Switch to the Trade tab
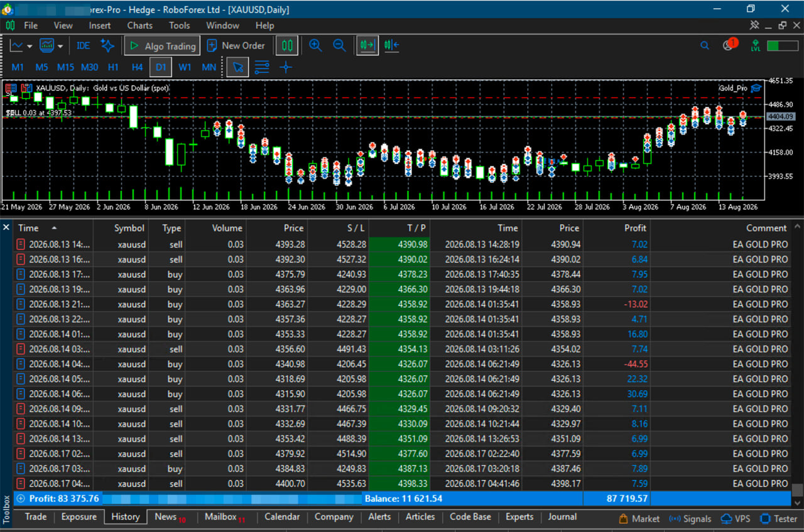Screen dimensions: 804x532 point(35,517)
